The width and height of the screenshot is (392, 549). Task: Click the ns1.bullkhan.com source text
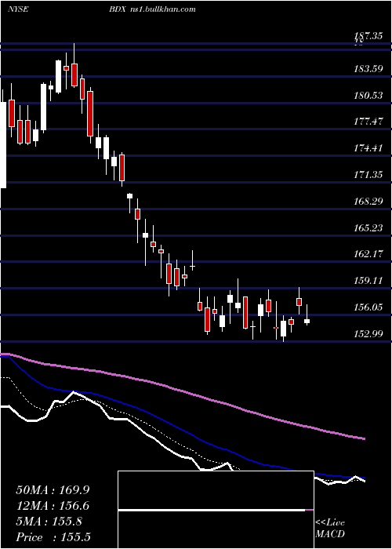(x=162, y=9)
